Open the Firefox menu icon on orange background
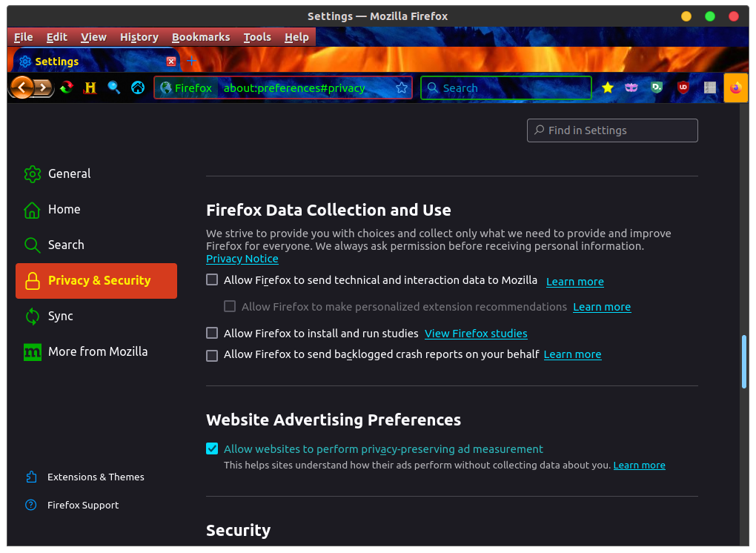 [736, 87]
